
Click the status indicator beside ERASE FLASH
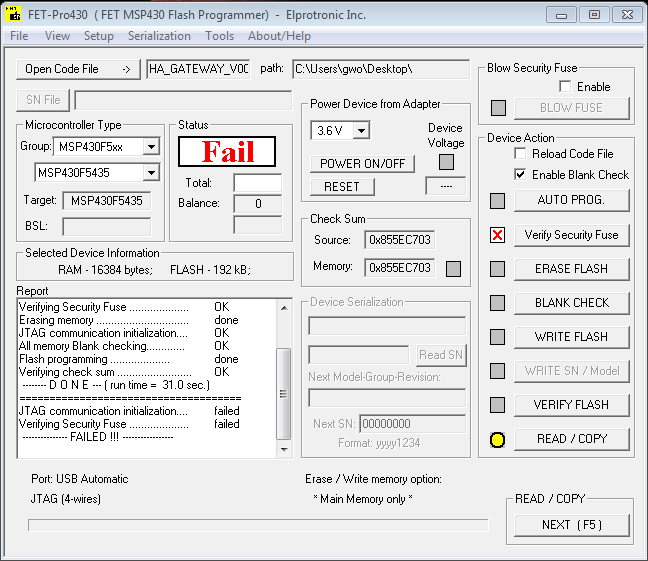pos(497,269)
